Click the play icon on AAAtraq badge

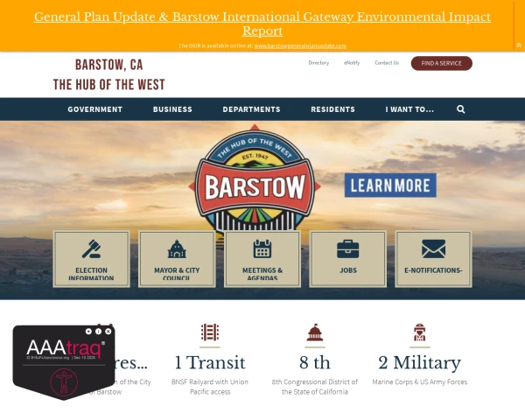[88, 332]
